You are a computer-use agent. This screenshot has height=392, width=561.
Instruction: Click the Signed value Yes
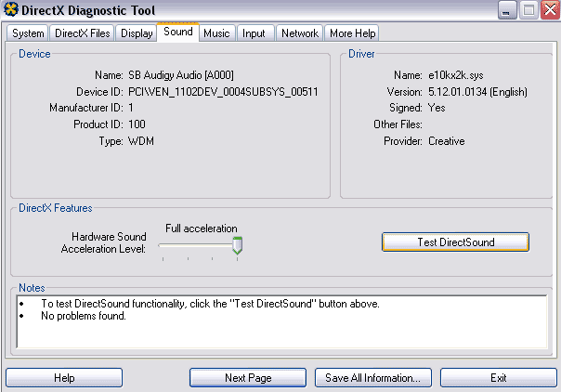pyautogui.click(x=437, y=108)
